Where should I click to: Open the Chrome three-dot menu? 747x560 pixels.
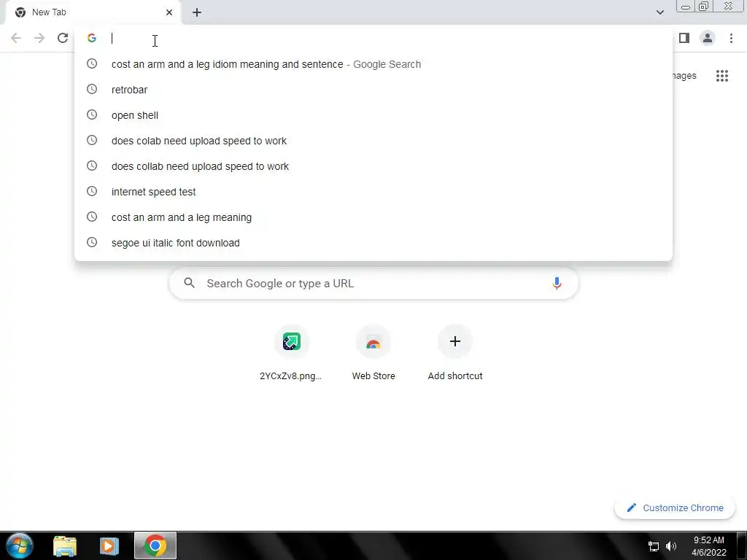(x=731, y=38)
